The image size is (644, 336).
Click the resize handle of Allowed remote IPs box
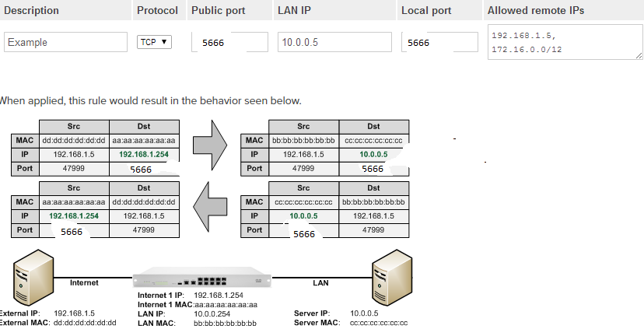coord(639,55)
